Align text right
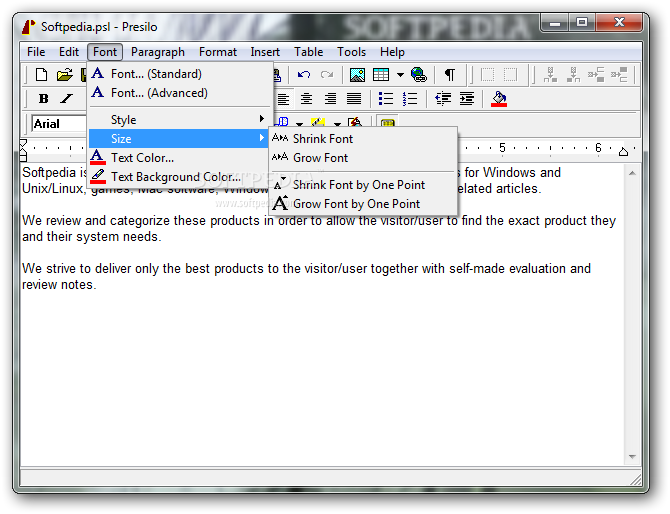The image size is (670, 514). pos(329,99)
